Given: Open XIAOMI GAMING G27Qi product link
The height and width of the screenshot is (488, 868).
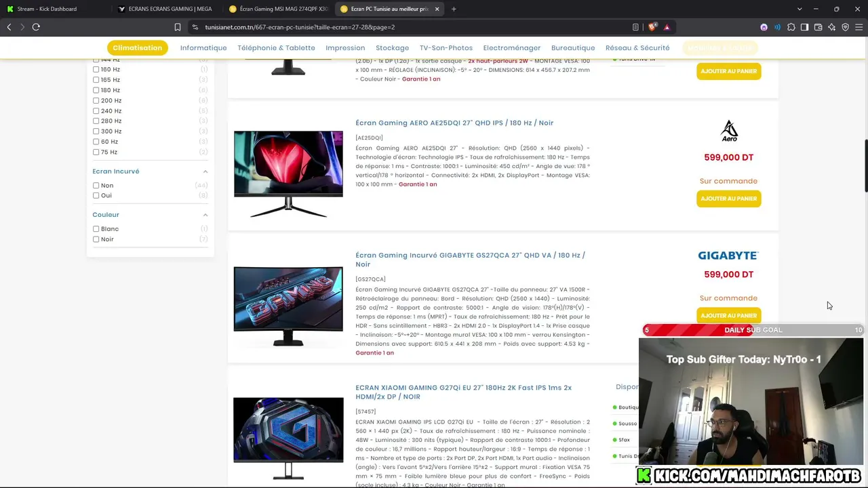Looking at the screenshot, I should tap(463, 392).
